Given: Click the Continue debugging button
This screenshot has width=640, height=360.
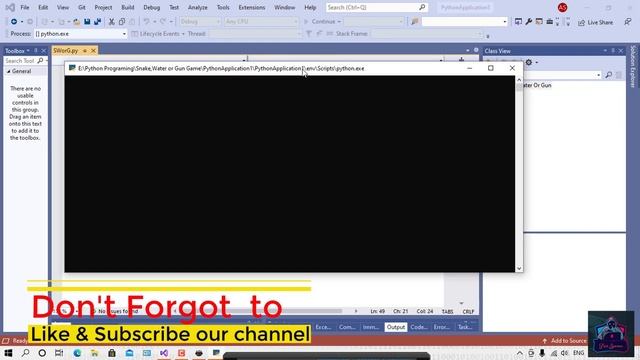Looking at the screenshot, I should pos(322,22).
